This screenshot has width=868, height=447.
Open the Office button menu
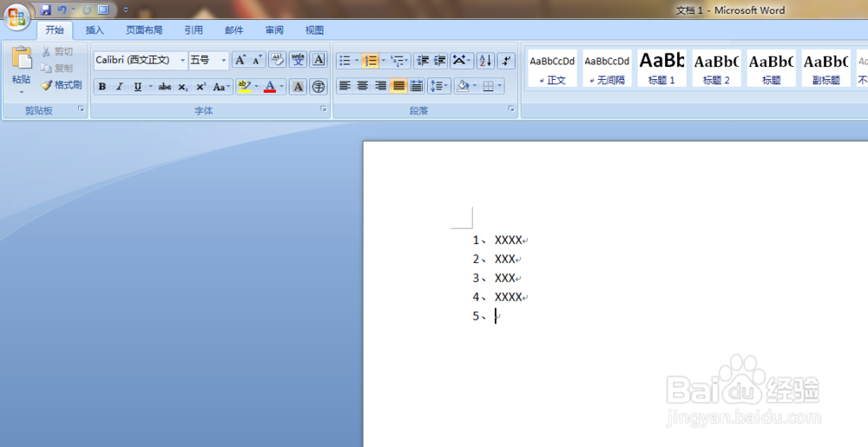[17, 16]
